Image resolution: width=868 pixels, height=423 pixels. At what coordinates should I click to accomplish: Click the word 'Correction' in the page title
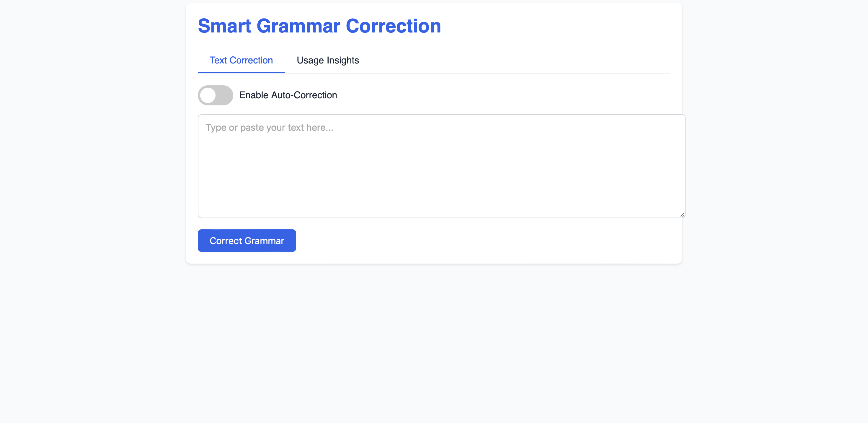point(393,26)
